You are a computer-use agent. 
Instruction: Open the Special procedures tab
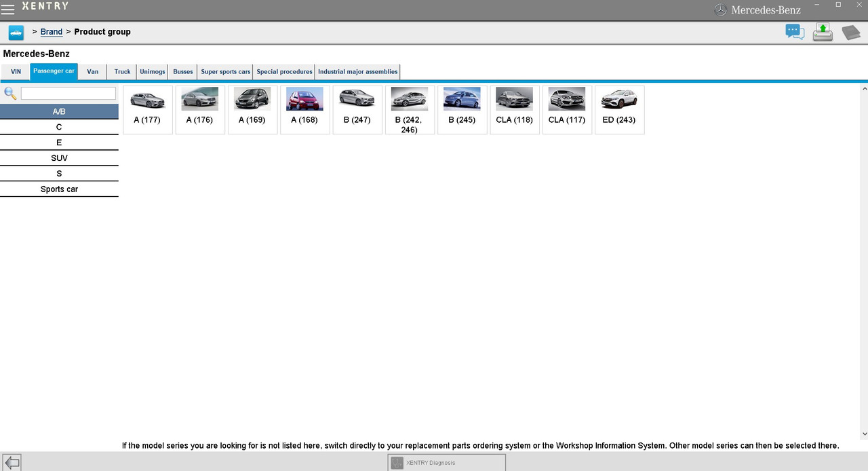pyautogui.click(x=285, y=72)
